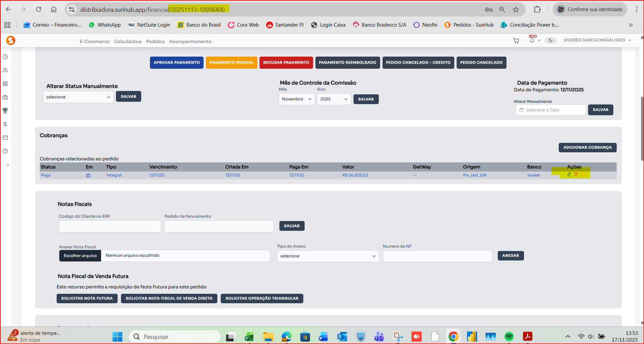The image size is (644, 344).
Task: Open the Calculadora menu item
Action: tap(128, 41)
